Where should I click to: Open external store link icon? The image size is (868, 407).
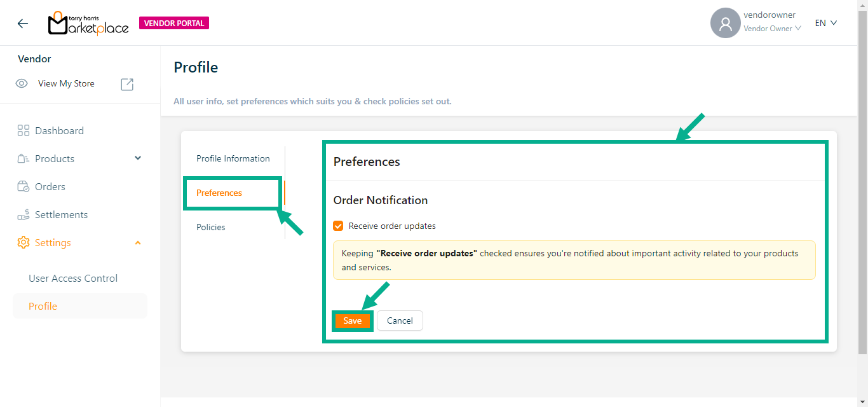pos(127,84)
